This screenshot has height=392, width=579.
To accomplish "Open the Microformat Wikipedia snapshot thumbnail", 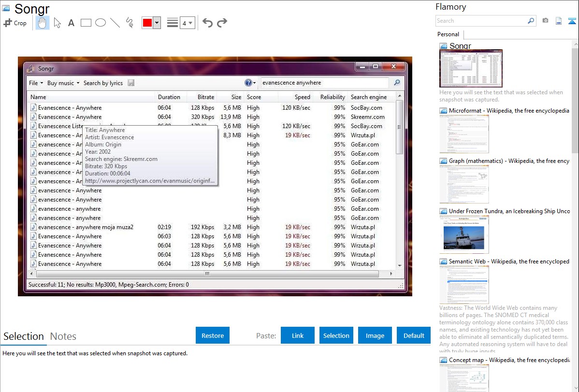I will (464, 134).
